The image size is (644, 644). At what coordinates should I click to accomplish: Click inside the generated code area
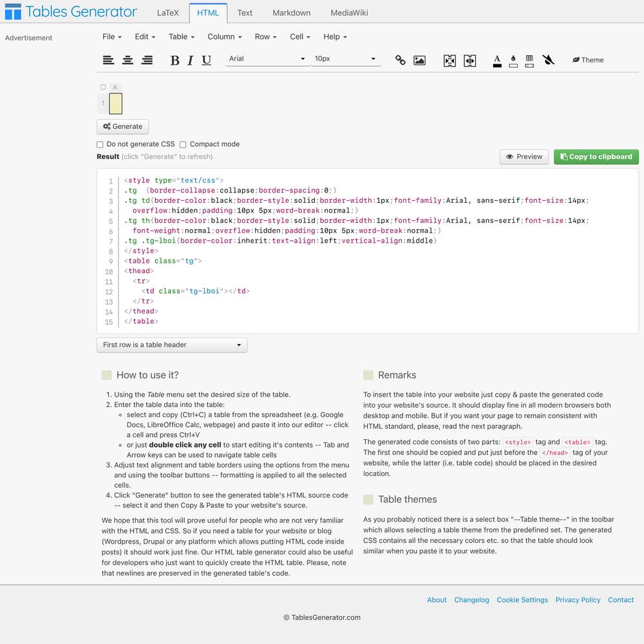[368, 251]
